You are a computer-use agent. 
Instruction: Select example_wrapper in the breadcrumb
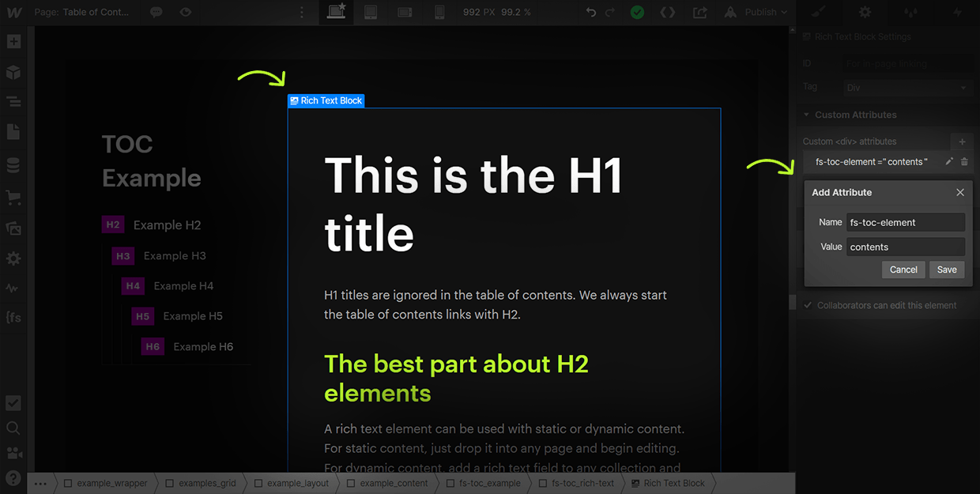tap(105, 483)
